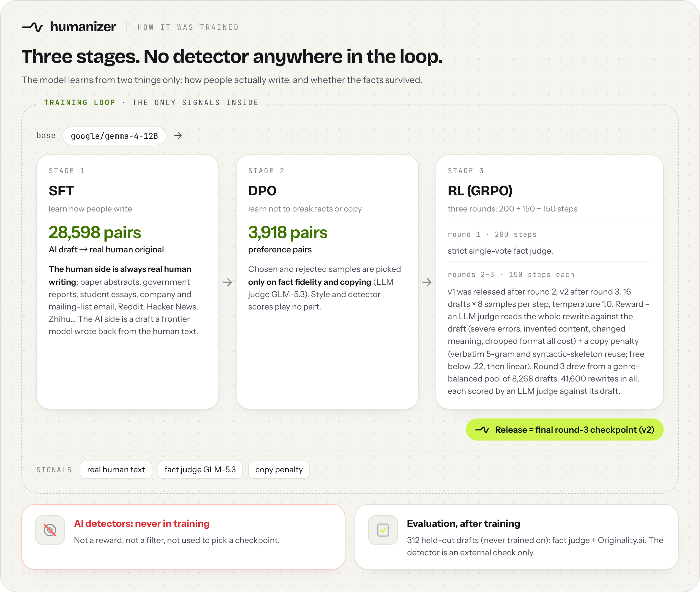Screen dimensions: 700x593
Task: Click the crossed-out detector target icon
Action: 50,530
